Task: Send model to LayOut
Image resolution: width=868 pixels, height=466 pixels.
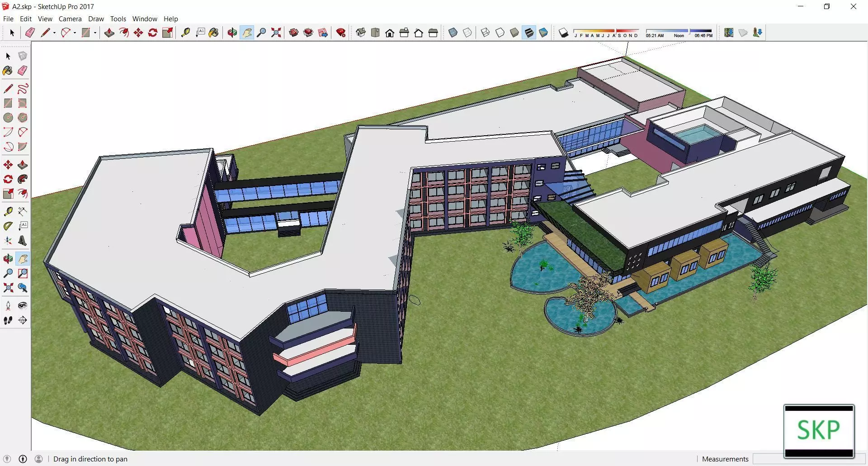Action: 323,33
